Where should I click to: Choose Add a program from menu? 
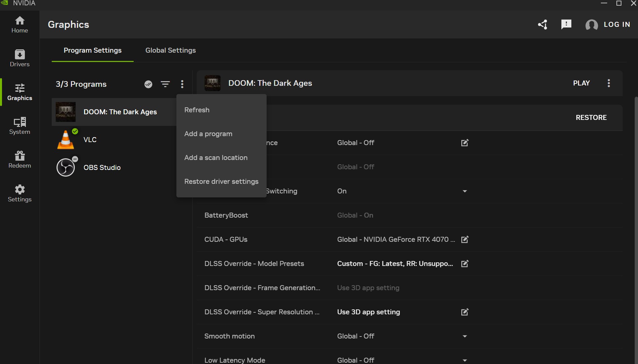(208, 134)
